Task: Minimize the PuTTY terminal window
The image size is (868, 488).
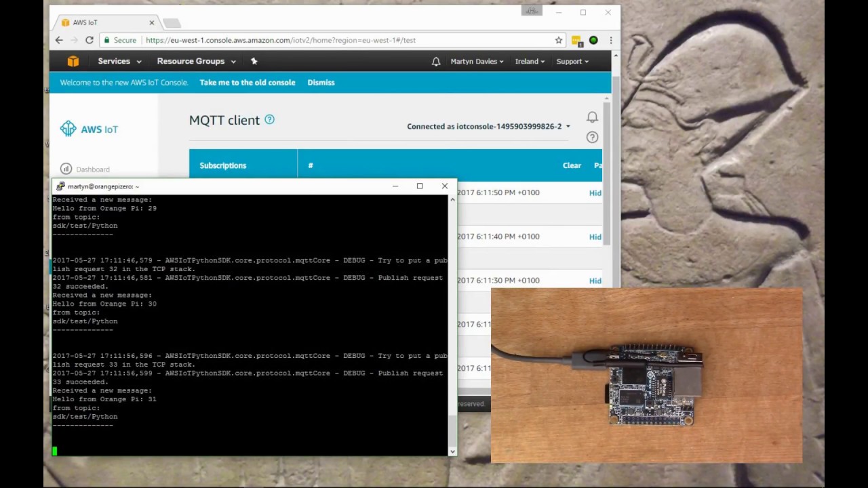Action: pos(395,186)
